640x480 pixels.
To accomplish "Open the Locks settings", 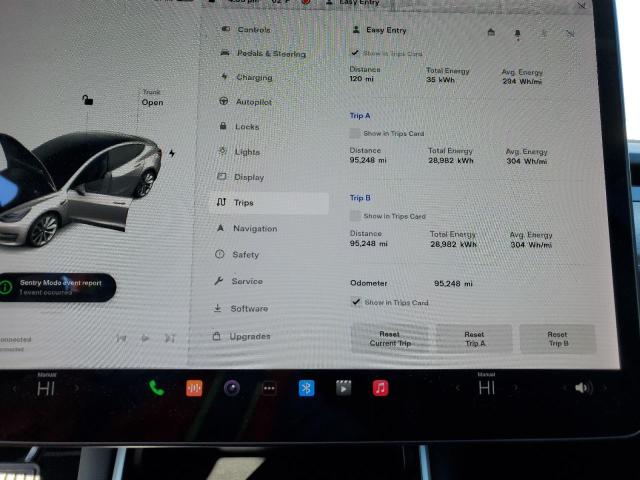I will tap(240, 127).
